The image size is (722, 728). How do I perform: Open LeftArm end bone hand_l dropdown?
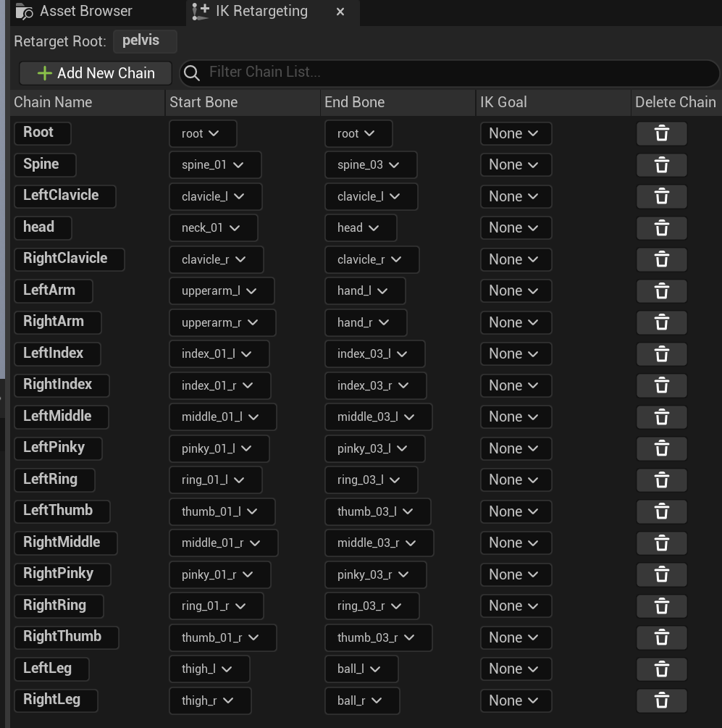[x=365, y=291]
